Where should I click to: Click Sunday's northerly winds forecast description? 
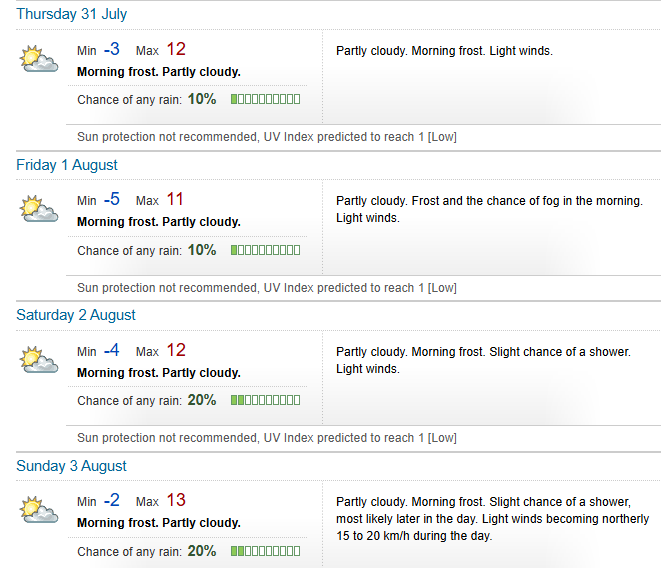[x=492, y=519]
